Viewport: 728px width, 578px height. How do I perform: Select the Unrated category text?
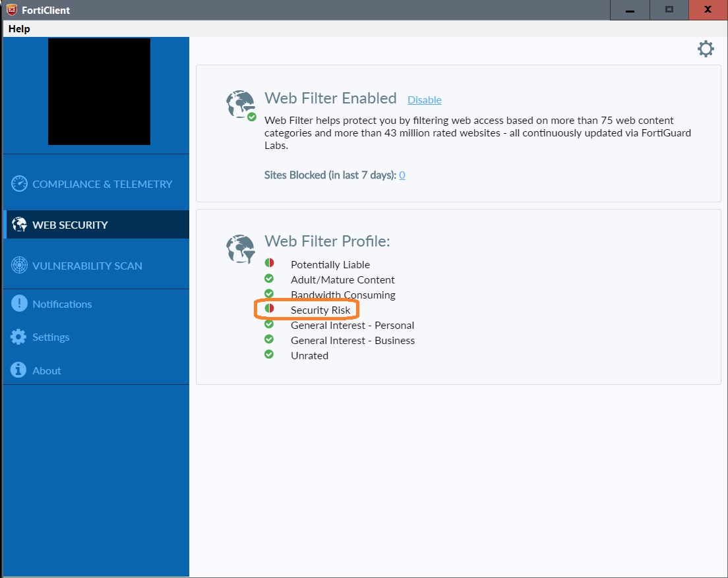tap(310, 356)
